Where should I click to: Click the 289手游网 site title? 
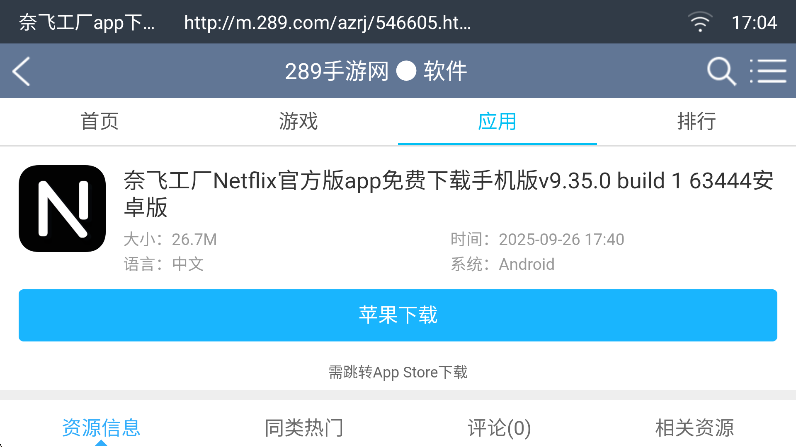(x=337, y=71)
